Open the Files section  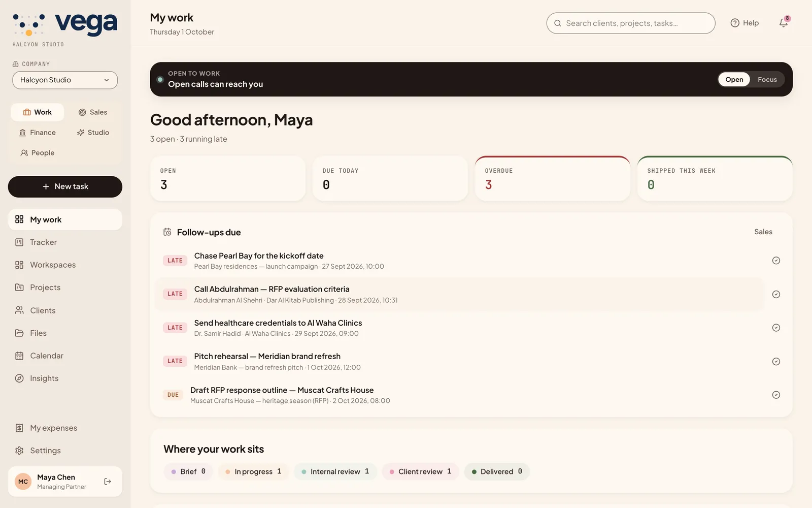(x=65, y=333)
